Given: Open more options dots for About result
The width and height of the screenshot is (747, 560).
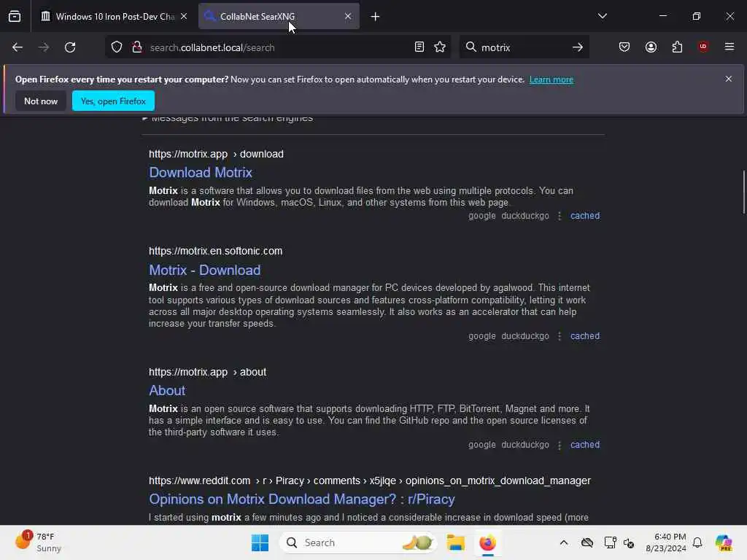Looking at the screenshot, I should [560, 445].
